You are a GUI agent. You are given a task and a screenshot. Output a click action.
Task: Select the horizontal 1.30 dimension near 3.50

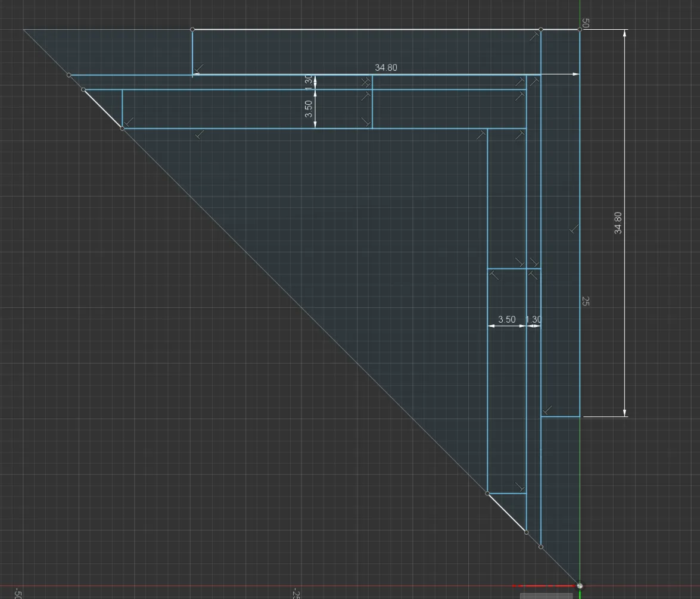click(533, 319)
